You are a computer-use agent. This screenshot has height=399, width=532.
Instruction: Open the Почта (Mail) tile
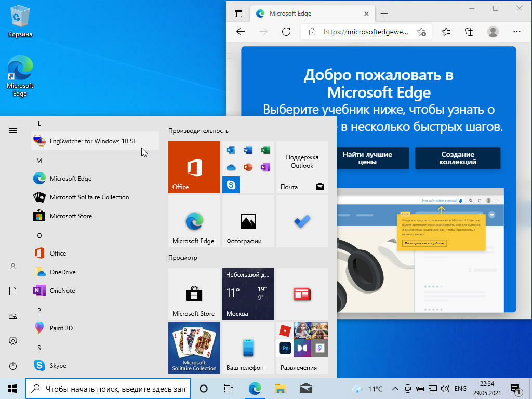point(302,167)
